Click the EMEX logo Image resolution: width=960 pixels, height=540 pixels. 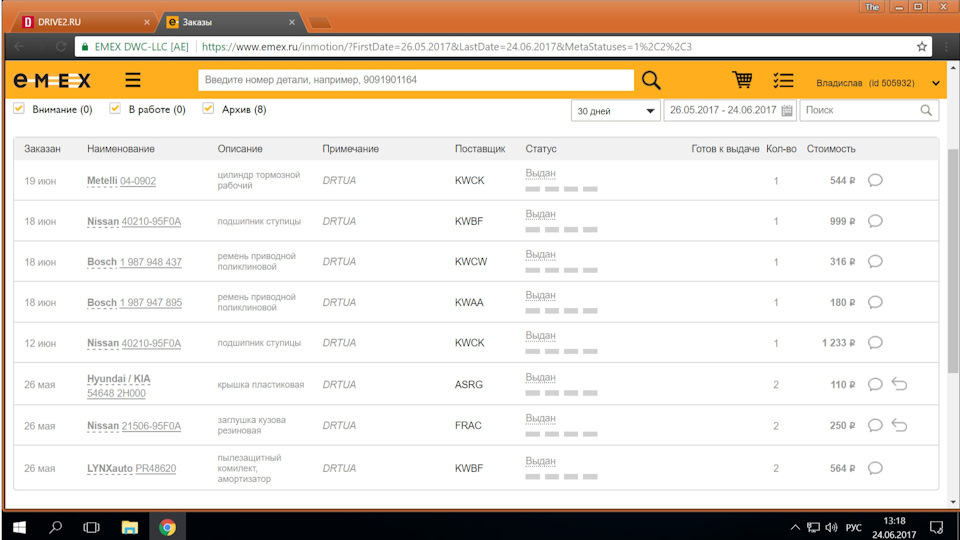click(x=52, y=80)
